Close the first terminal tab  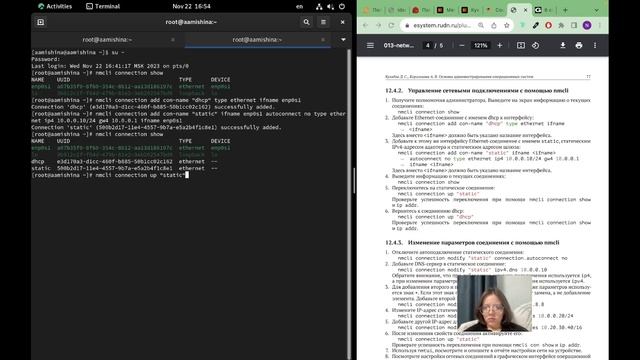(173, 40)
